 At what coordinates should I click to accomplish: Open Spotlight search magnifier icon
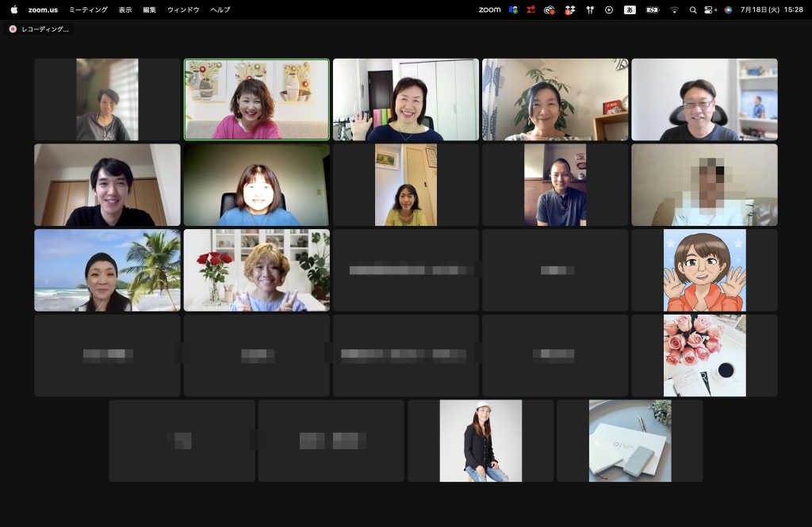[692, 10]
